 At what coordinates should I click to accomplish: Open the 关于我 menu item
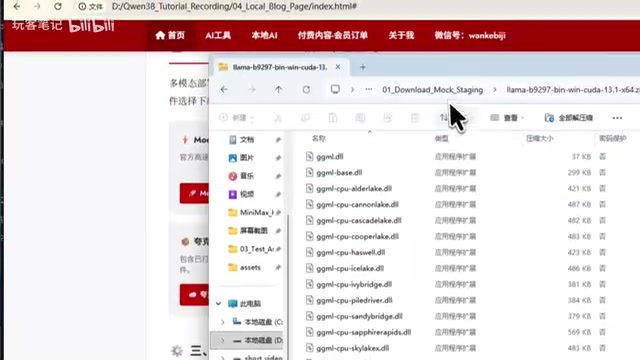click(x=401, y=36)
